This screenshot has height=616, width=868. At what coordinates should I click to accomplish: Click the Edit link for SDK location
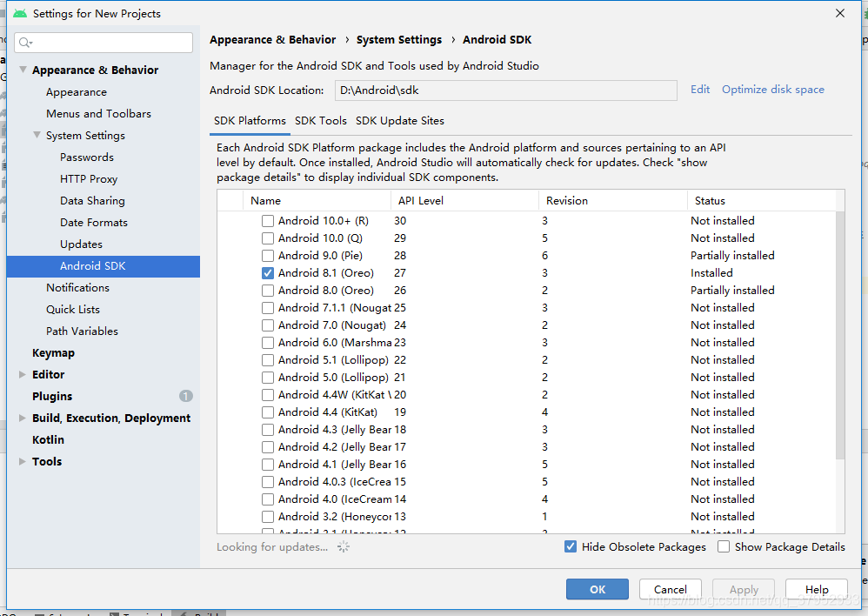(699, 90)
